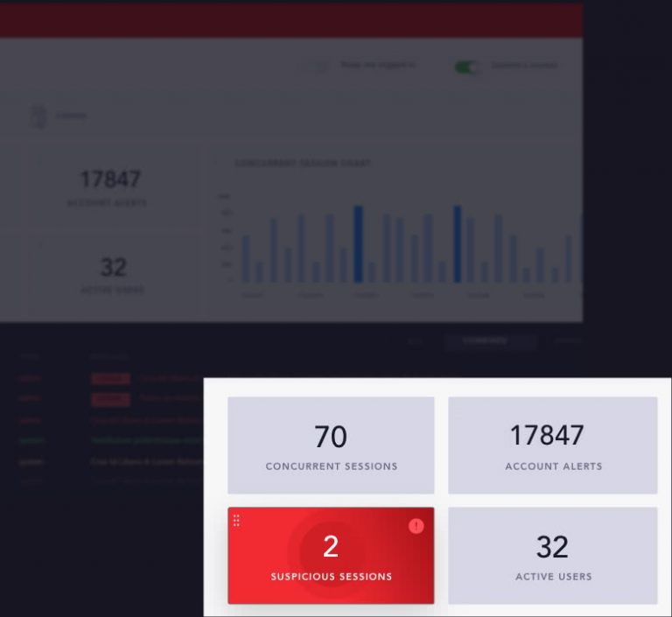Turn on the gray switch in top bar
The height and width of the screenshot is (617, 672).
pyautogui.click(x=315, y=66)
